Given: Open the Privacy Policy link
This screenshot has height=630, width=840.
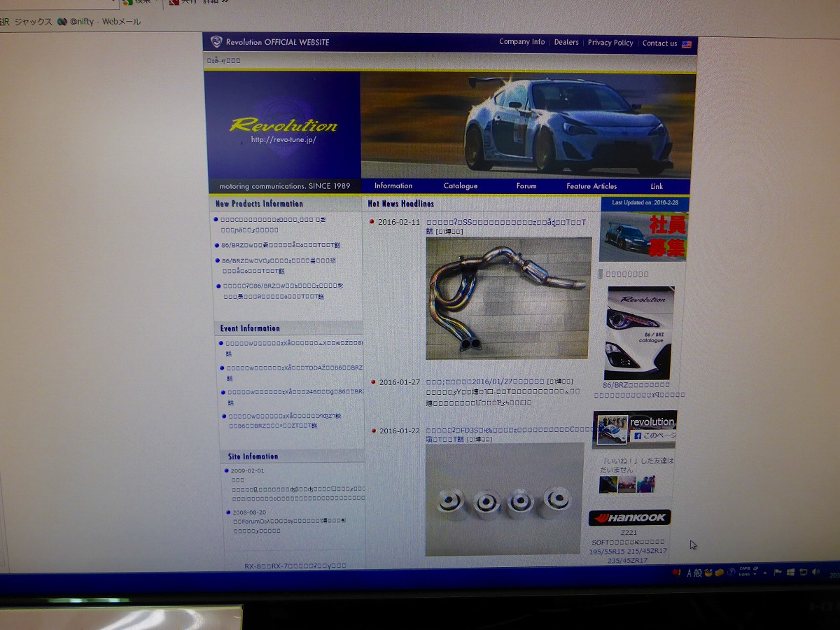Looking at the screenshot, I should point(610,43).
